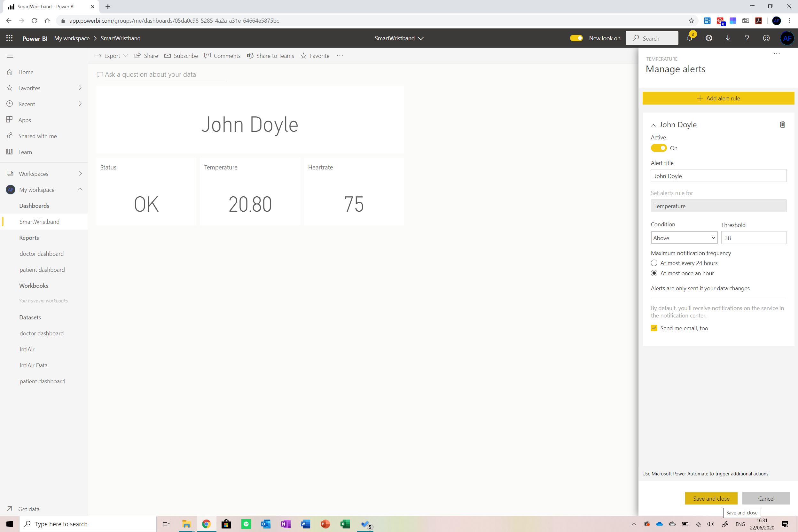Viewport: 798px width, 532px height.
Task: Delete John Doyle alert with trash icon
Action: click(x=782, y=124)
